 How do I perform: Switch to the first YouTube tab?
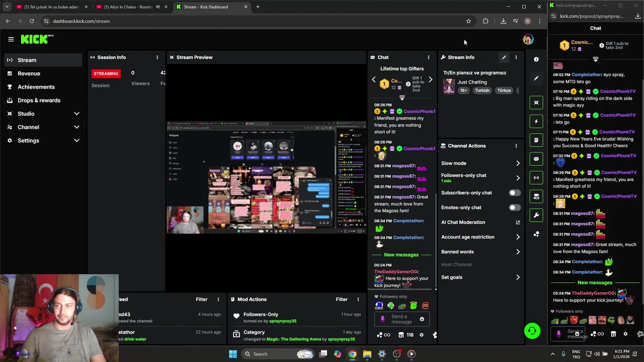click(x=52, y=7)
